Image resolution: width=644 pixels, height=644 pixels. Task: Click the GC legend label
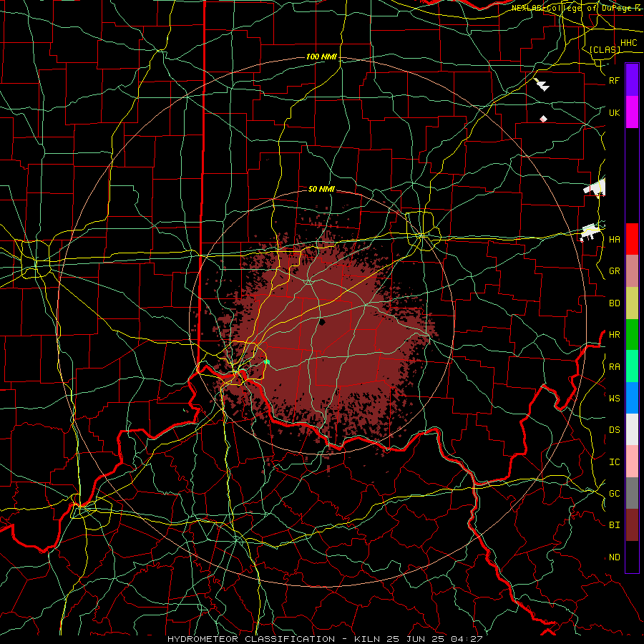pyautogui.click(x=614, y=493)
